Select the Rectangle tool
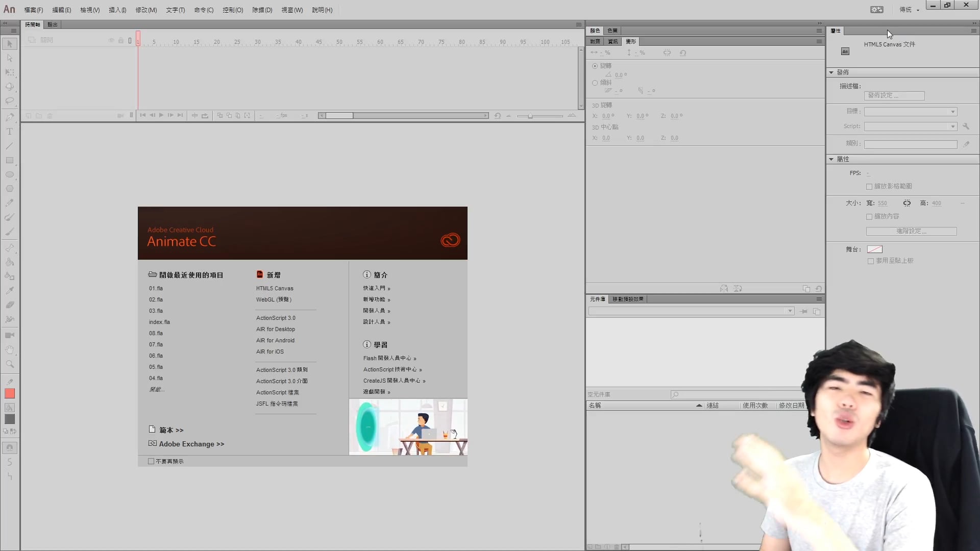 click(9, 160)
